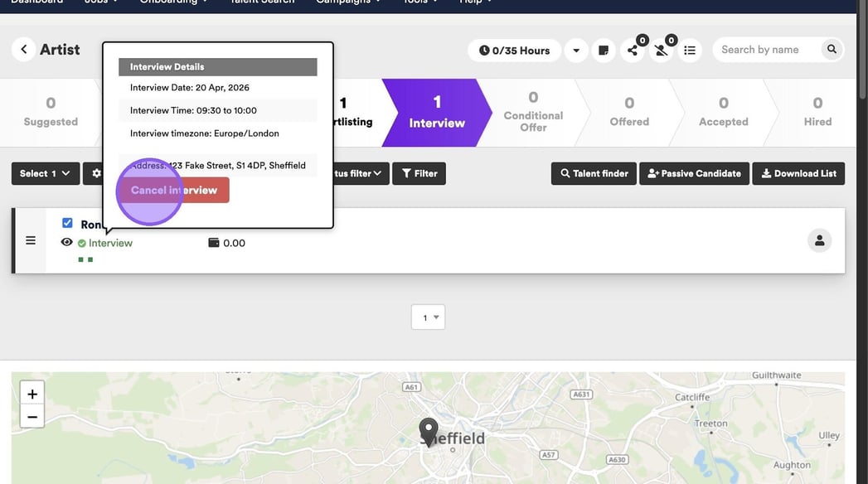This screenshot has width=868, height=484.
Task: Go back using the arrow beside Artist
Action: click(24, 50)
